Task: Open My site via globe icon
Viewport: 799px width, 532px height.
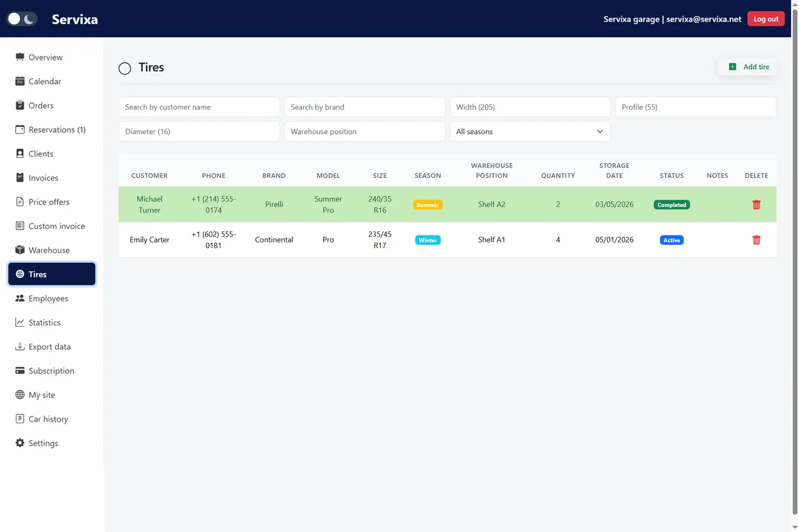Action: [20, 395]
